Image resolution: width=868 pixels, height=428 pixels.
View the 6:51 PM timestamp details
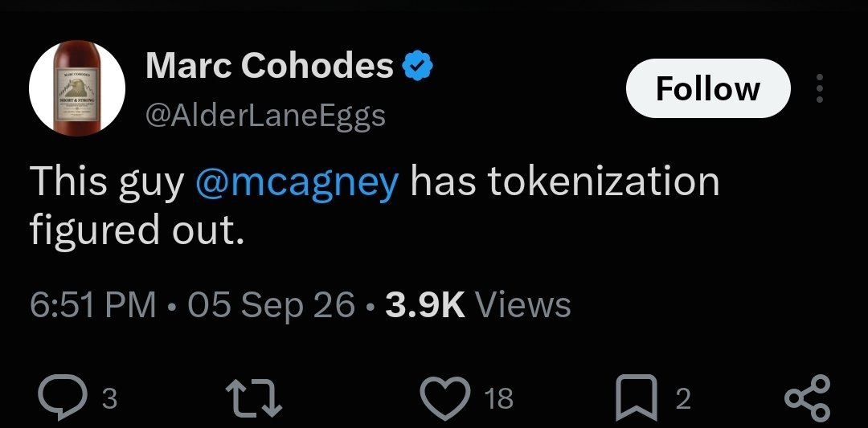tap(92, 305)
